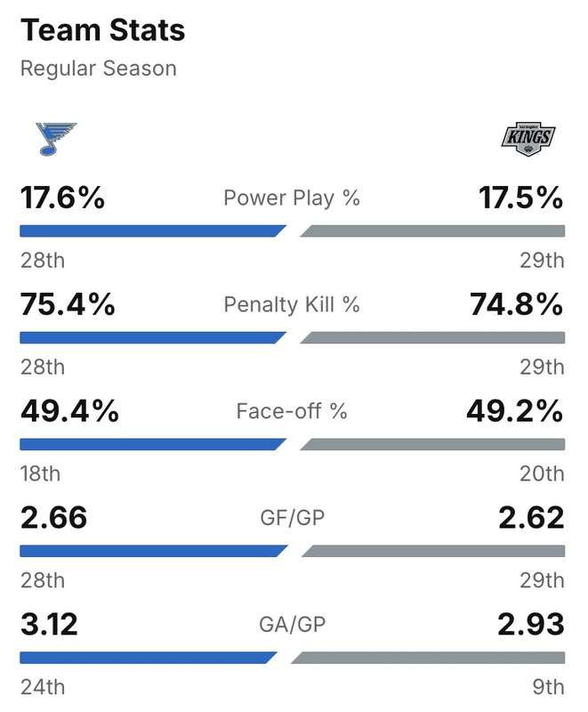Screen dimensions: 588x712
Task: Click the 18th rank label
Action: [x=40, y=473]
